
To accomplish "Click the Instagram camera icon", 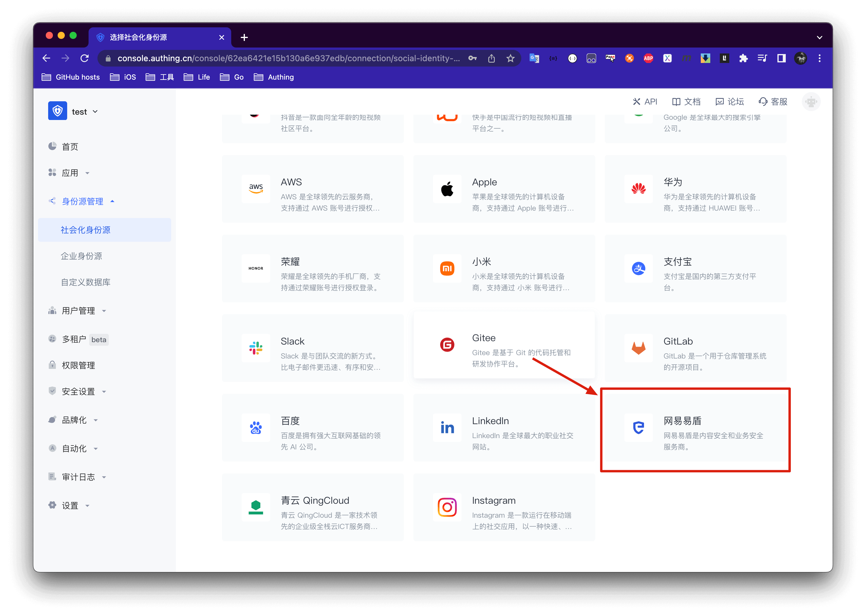I will [447, 507].
